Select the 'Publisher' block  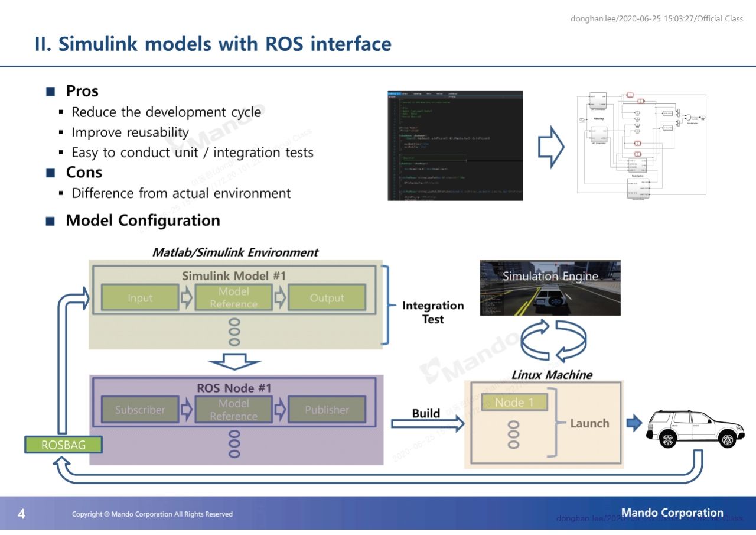point(327,410)
